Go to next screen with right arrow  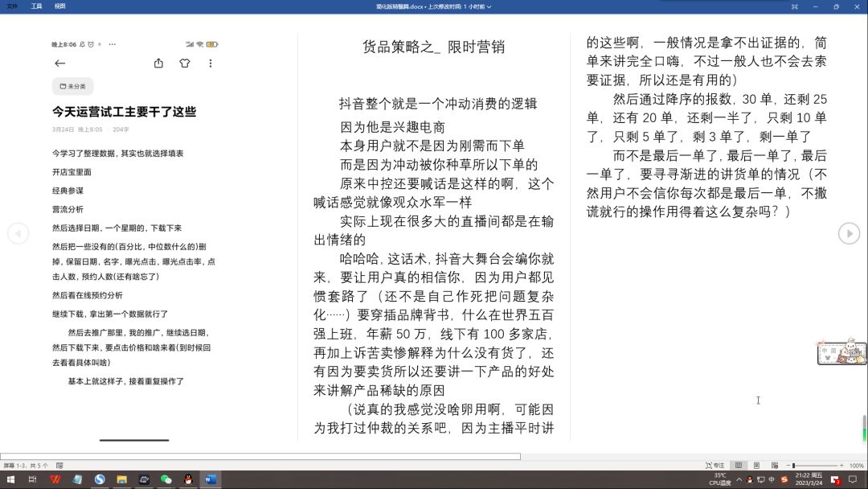(850, 233)
